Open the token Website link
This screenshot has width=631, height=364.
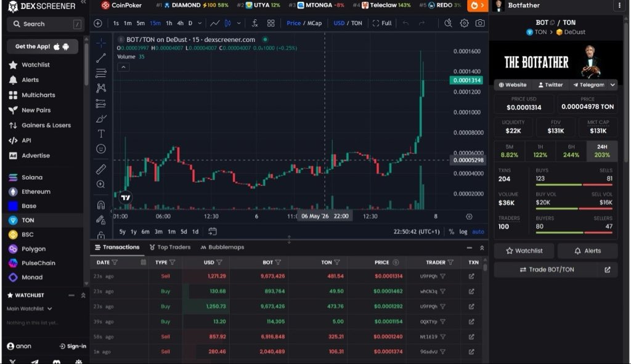pyautogui.click(x=513, y=85)
